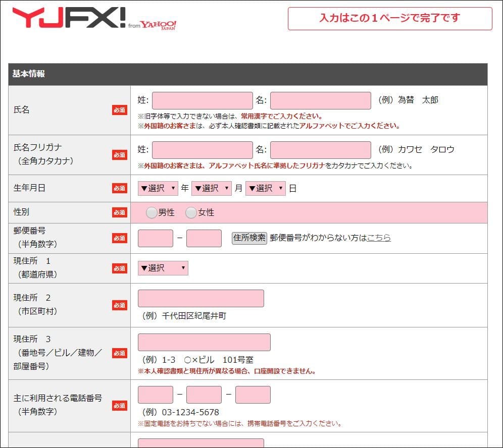Open the こちら postal code link
The width and height of the screenshot is (503, 448).
coord(379,238)
